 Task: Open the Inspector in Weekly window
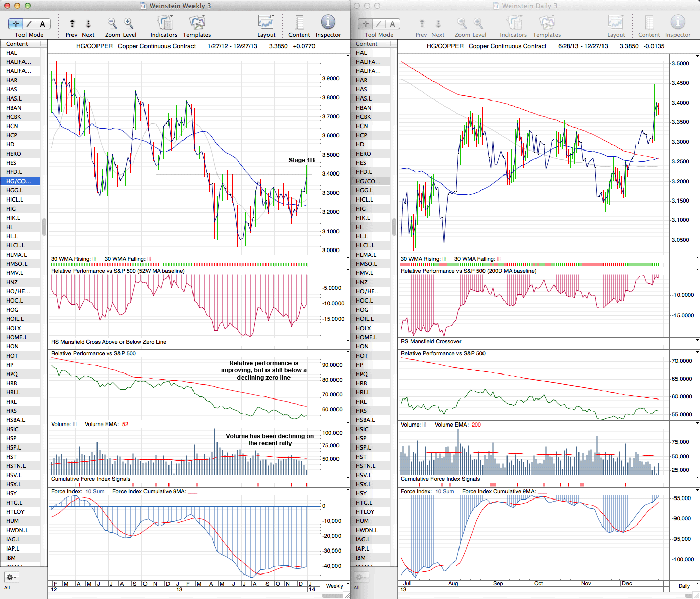tap(328, 23)
